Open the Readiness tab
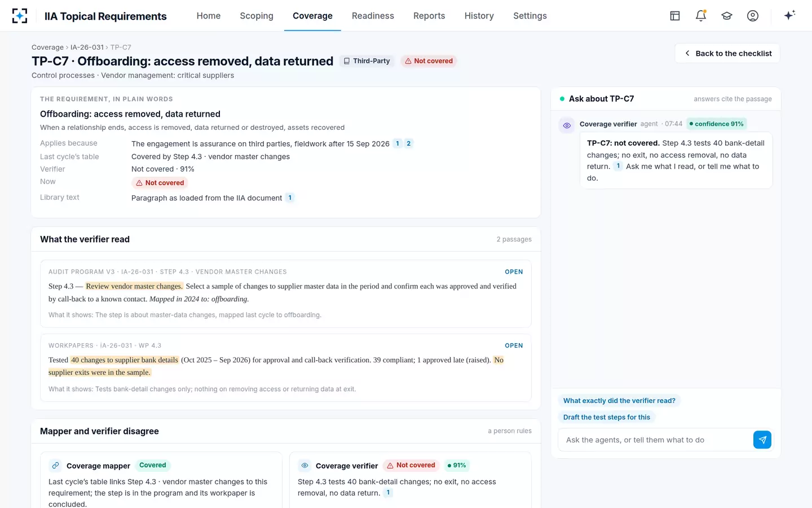The width and height of the screenshot is (812, 508). pyautogui.click(x=373, y=16)
